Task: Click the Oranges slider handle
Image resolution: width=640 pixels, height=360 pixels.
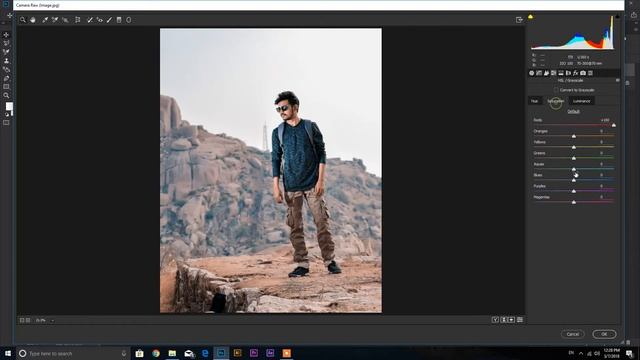Action: (573, 136)
